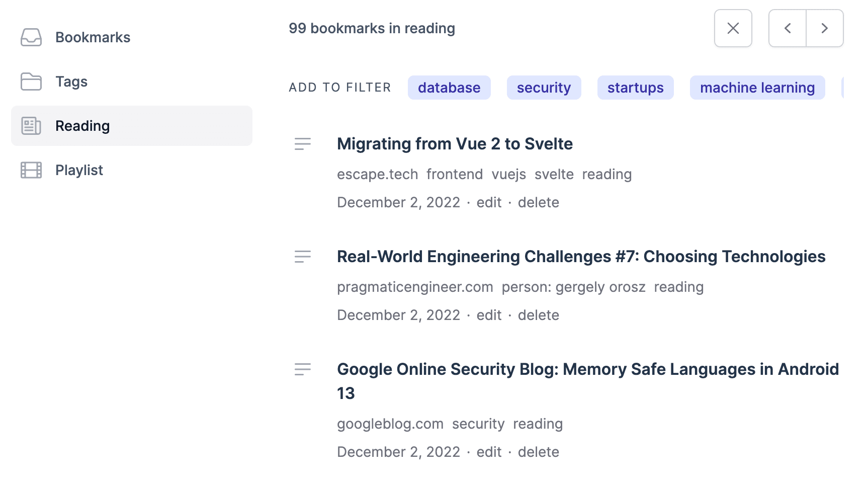Go to previous page of bookmarks
The width and height of the screenshot is (868, 480).
(788, 28)
